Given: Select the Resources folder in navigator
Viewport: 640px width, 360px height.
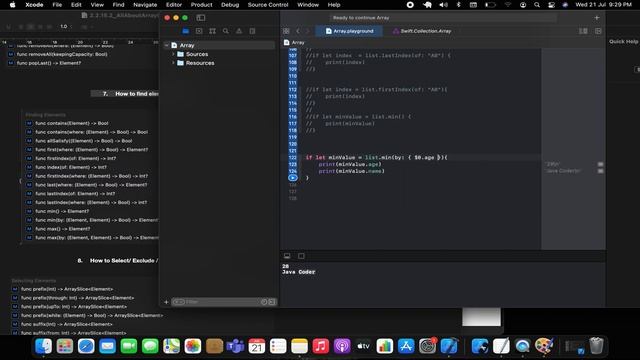Looking at the screenshot, I should pyautogui.click(x=200, y=63).
